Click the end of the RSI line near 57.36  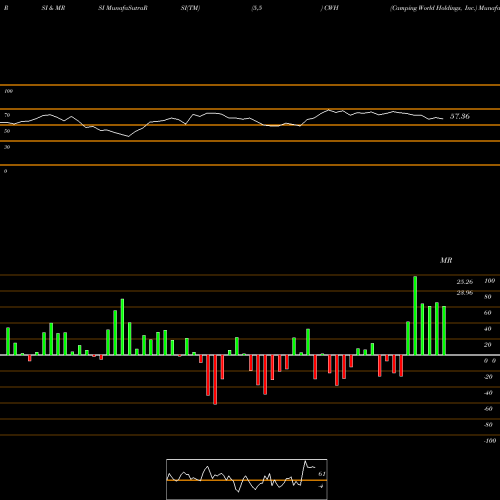click(443, 119)
